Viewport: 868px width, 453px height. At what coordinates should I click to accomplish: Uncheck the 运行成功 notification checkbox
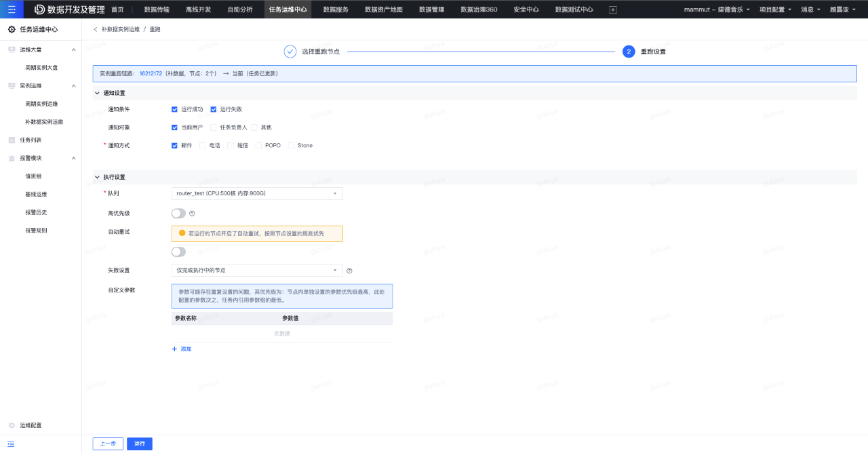coord(175,109)
